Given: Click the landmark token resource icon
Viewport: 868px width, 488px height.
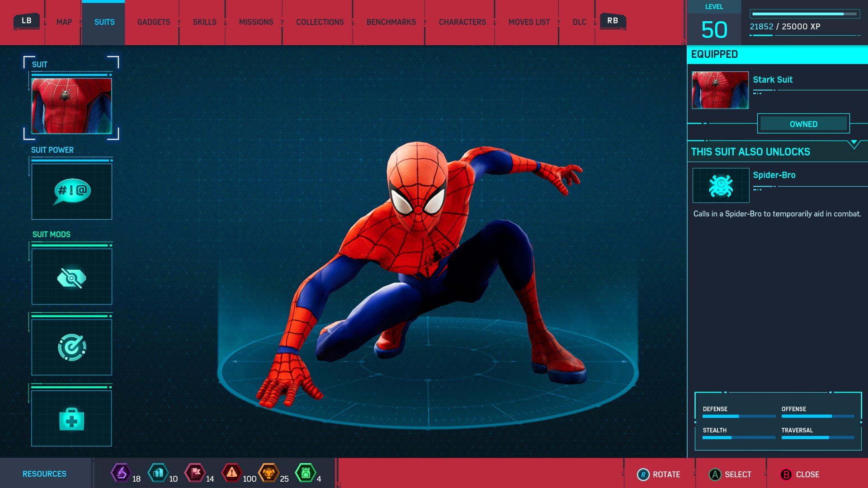Looking at the screenshot, I should coord(158,473).
